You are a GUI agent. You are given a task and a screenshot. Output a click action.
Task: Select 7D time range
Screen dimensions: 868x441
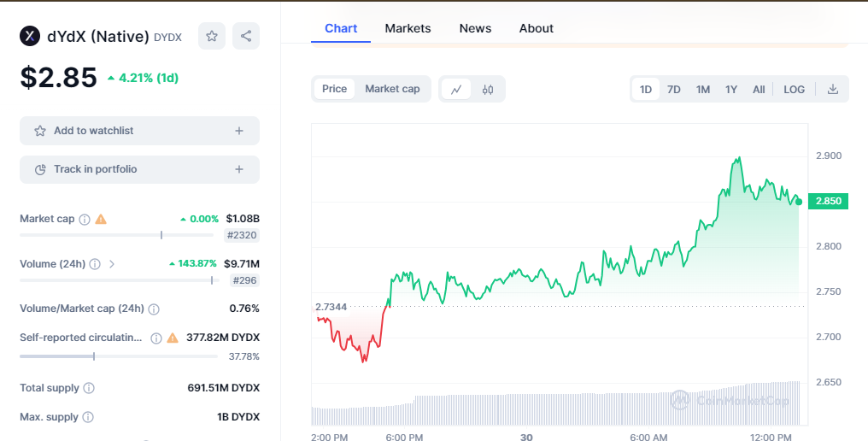click(x=674, y=89)
